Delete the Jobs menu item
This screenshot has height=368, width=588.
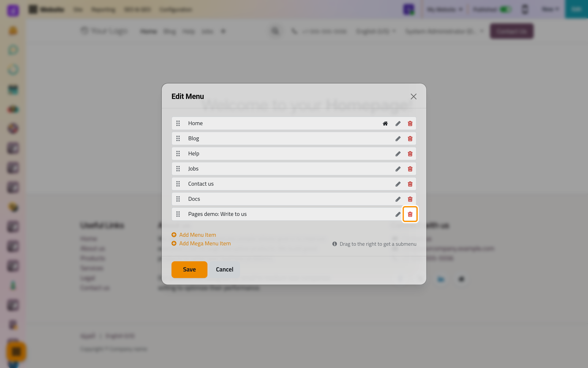[x=410, y=169]
